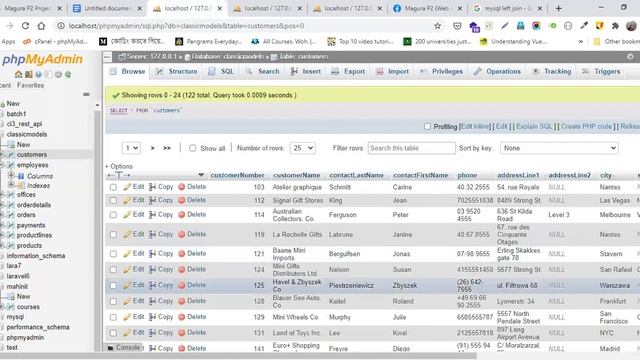
Task: Open the browser profile avatar
Action: 631,26
